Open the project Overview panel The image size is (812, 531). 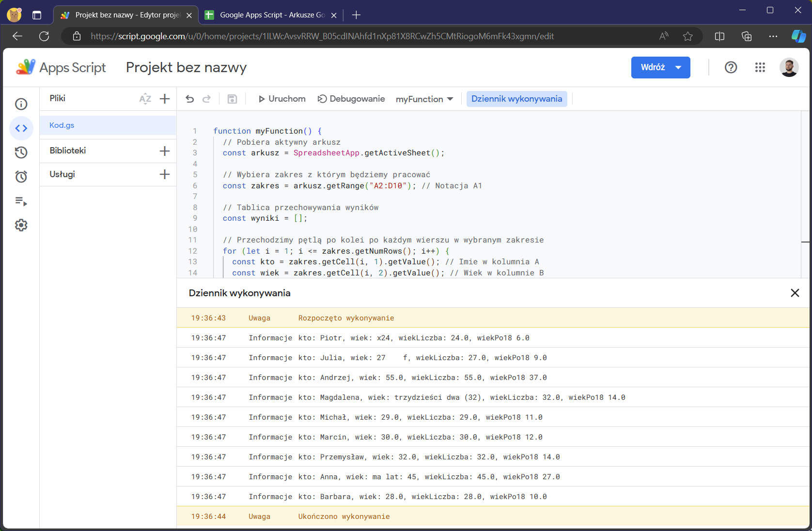coord(21,104)
